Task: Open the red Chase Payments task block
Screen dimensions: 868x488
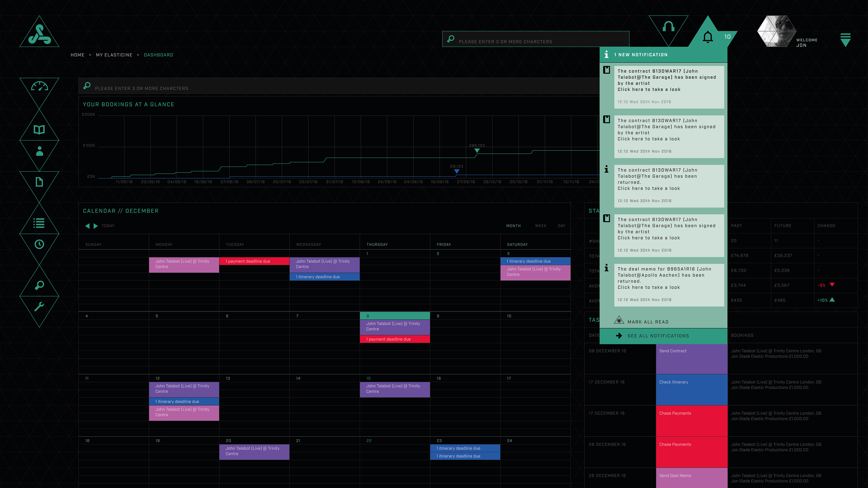Action: (x=691, y=421)
